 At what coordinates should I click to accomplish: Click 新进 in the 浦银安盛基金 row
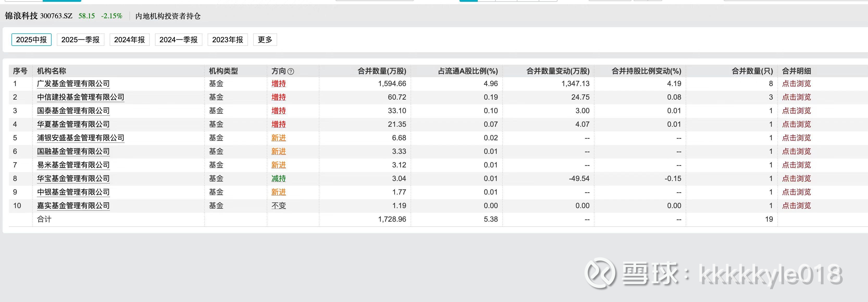click(x=279, y=138)
